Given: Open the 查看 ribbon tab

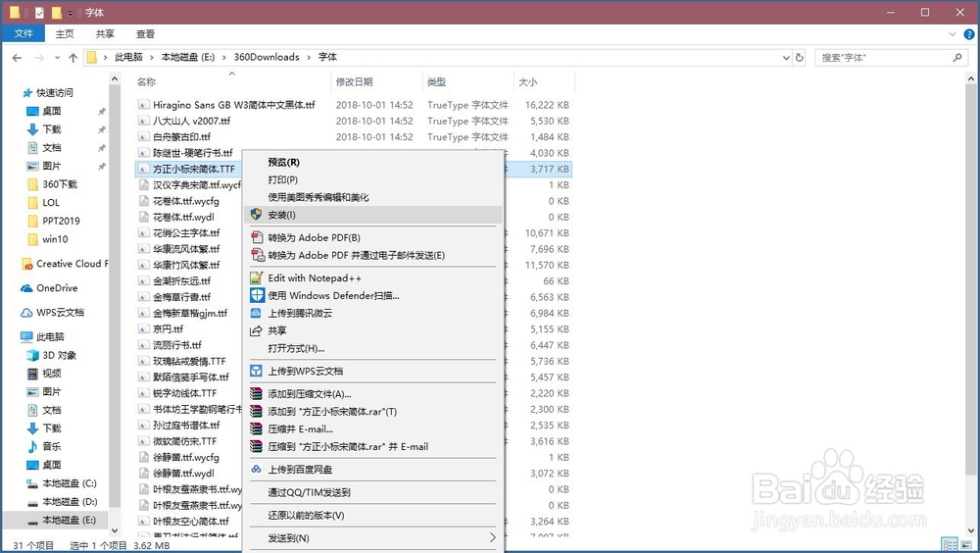Looking at the screenshot, I should [x=146, y=33].
